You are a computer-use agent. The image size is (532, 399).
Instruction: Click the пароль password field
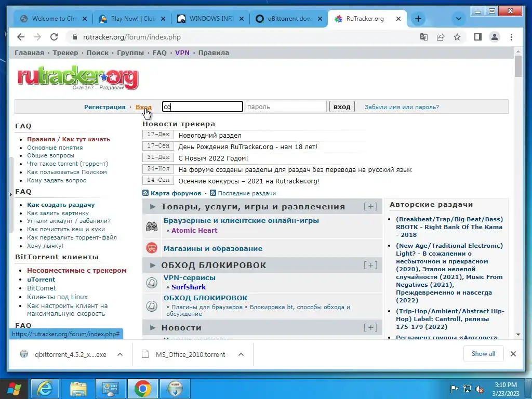coord(286,107)
